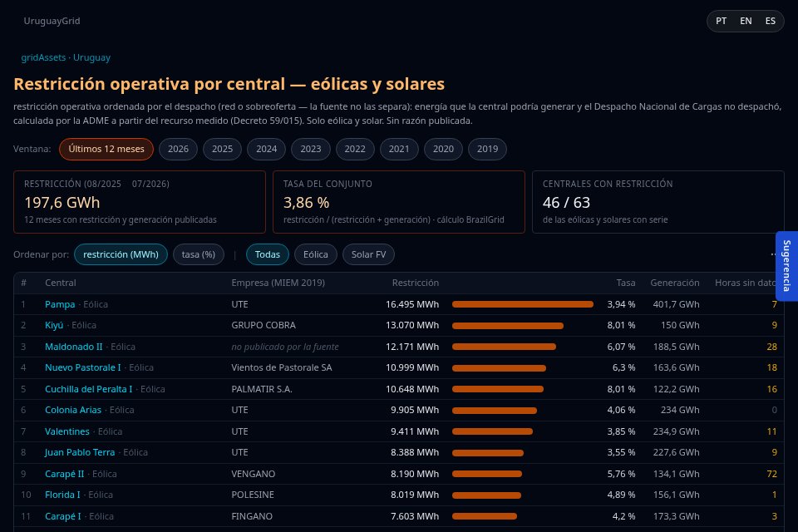Select the 2022 window filter

click(x=355, y=149)
